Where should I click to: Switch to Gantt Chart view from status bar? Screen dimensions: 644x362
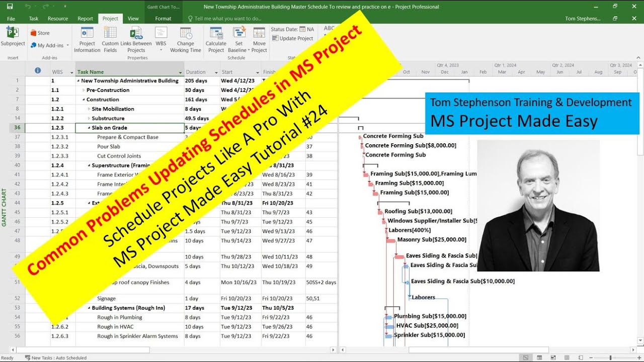click(x=526, y=358)
